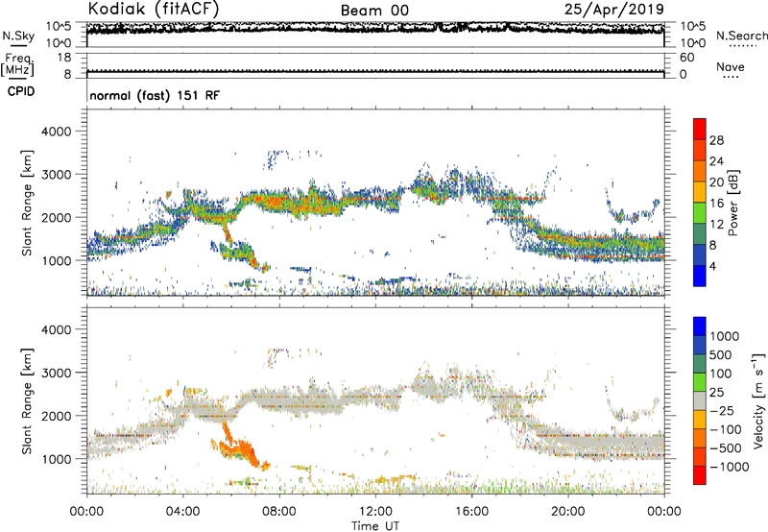Click the "10^0" tick beside N.Search
The image size is (768, 532).
click(x=693, y=43)
